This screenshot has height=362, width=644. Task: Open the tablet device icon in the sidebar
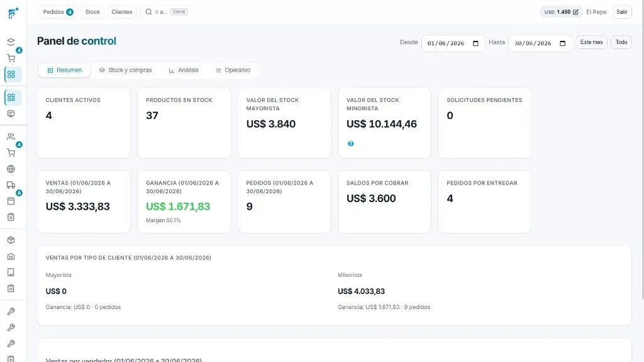click(11, 273)
